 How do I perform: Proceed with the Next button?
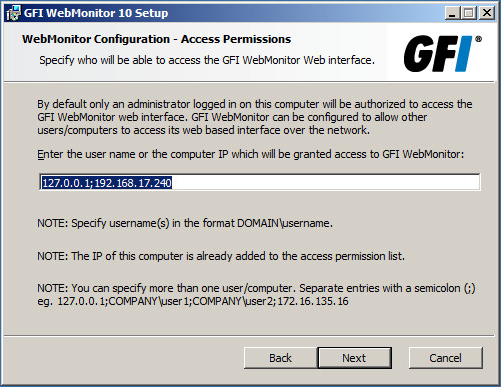coord(354,358)
